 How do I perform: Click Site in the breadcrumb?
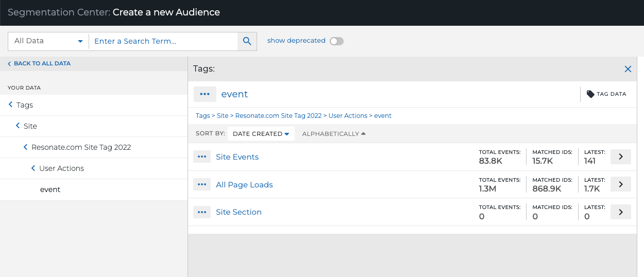pos(223,116)
